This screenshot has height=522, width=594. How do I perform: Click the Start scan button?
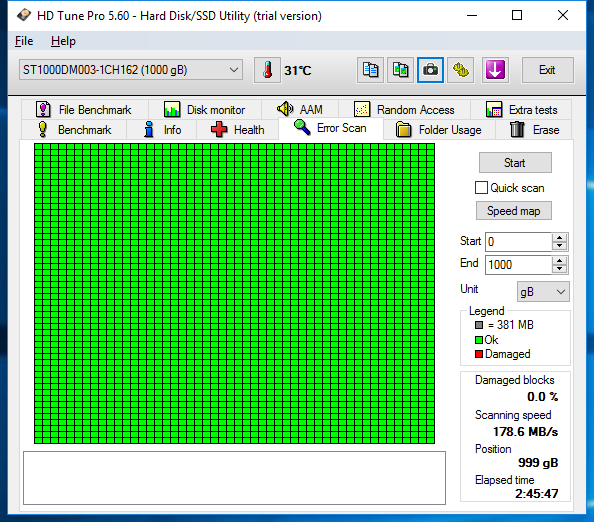(515, 163)
